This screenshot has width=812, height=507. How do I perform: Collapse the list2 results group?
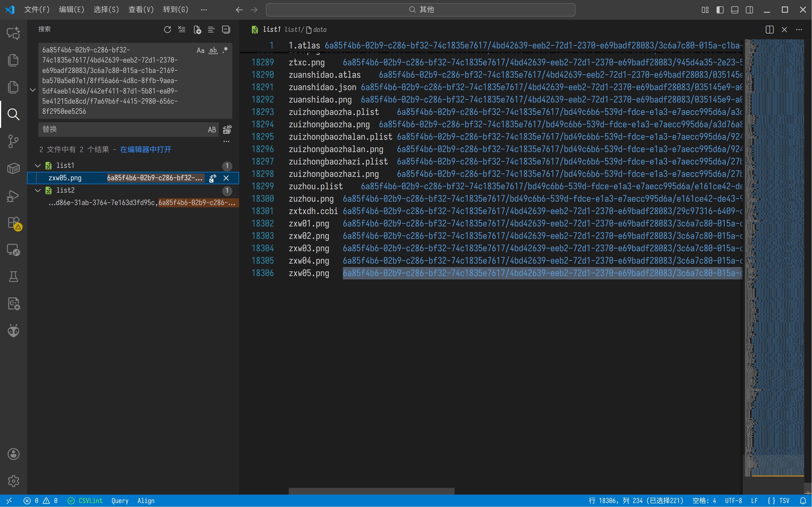[x=38, y=190]
